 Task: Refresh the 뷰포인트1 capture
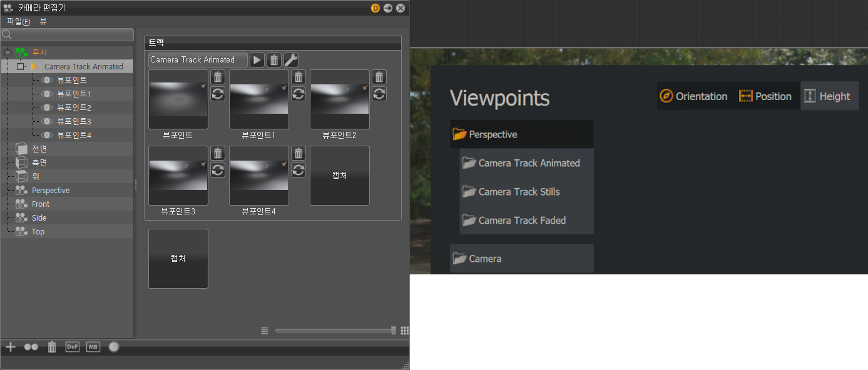(x=299, y=94)
